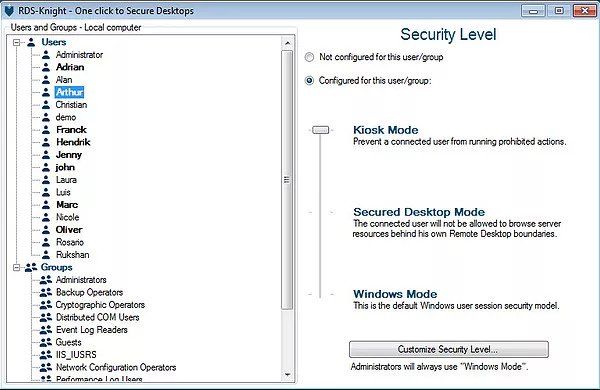Click the user icon beside Arthur
Screen dimensions: 600x390
click(x=46, y=92)
